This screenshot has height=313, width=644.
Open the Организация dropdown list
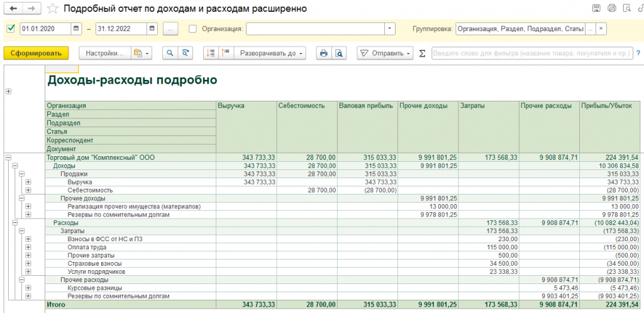(x=390, y=29)
